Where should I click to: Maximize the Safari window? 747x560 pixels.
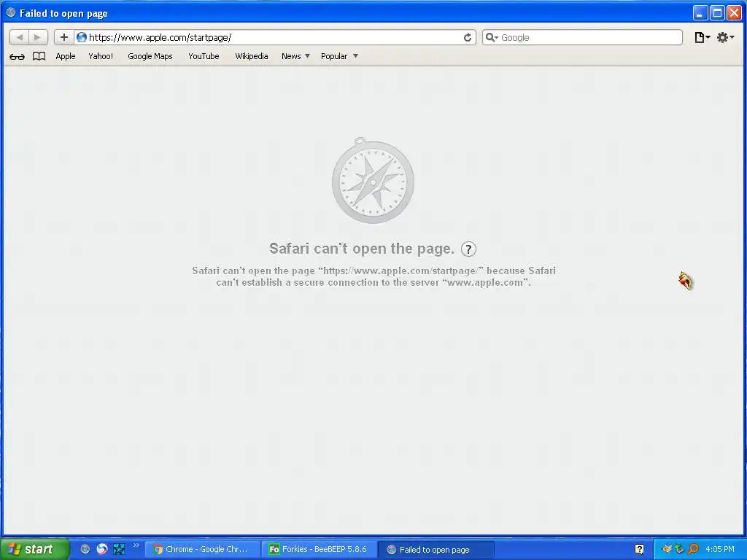point(717,13)
